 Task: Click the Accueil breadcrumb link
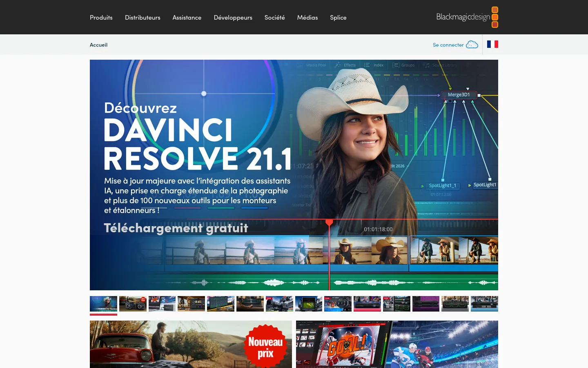click(x=99, y=45)
